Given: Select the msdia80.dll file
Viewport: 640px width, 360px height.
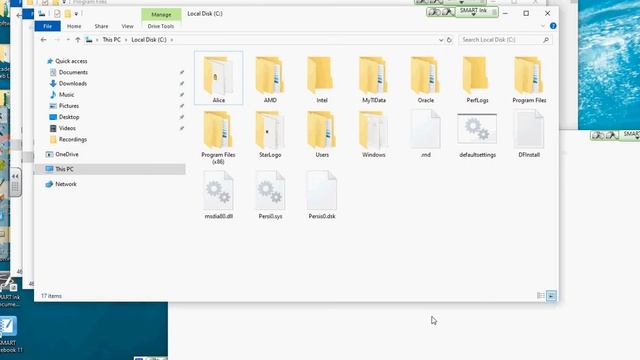Looking at the screenshot, I should coord(218,195).
